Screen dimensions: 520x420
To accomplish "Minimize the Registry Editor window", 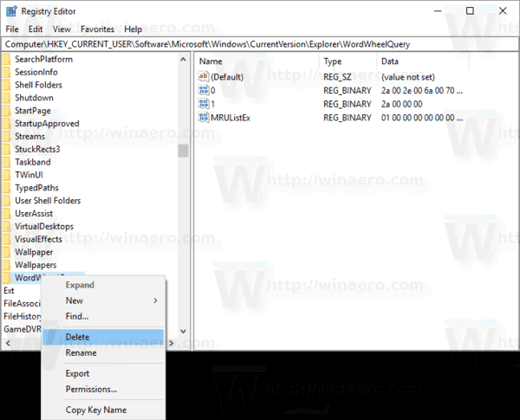I will pyautogui.click(x=438, y=11).
